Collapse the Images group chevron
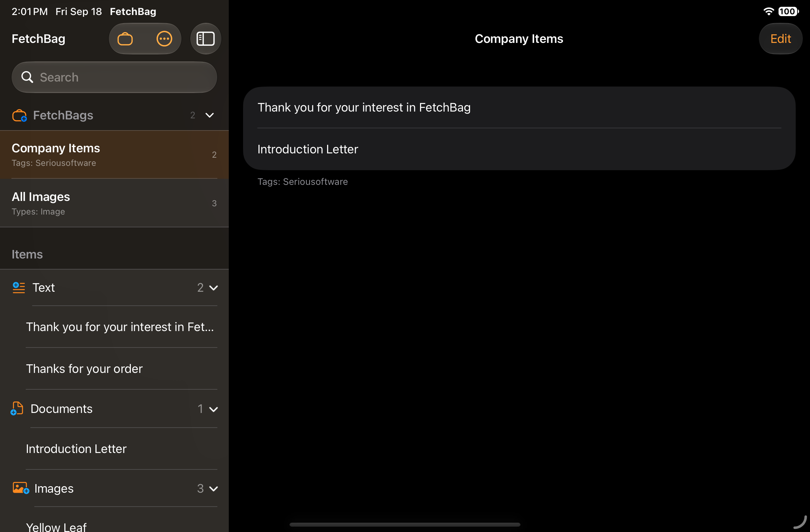This screenshot has height=532, width=810. point(213,488)
